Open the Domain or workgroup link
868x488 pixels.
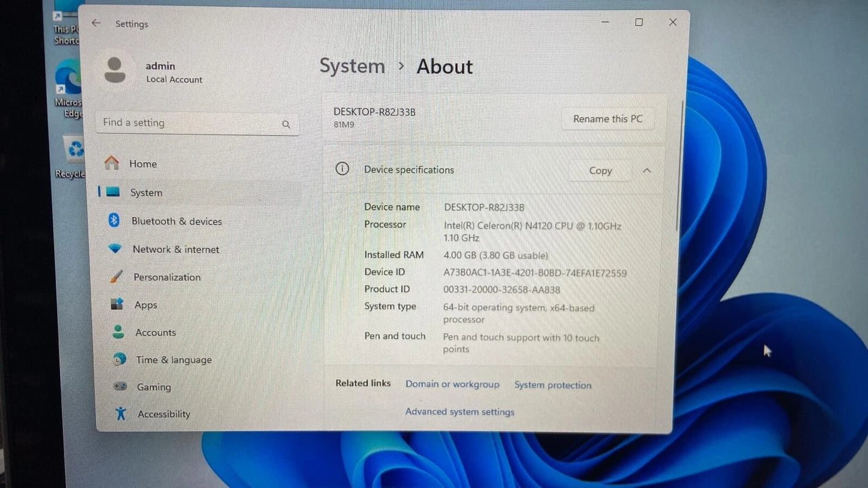(x=452, y=384)
